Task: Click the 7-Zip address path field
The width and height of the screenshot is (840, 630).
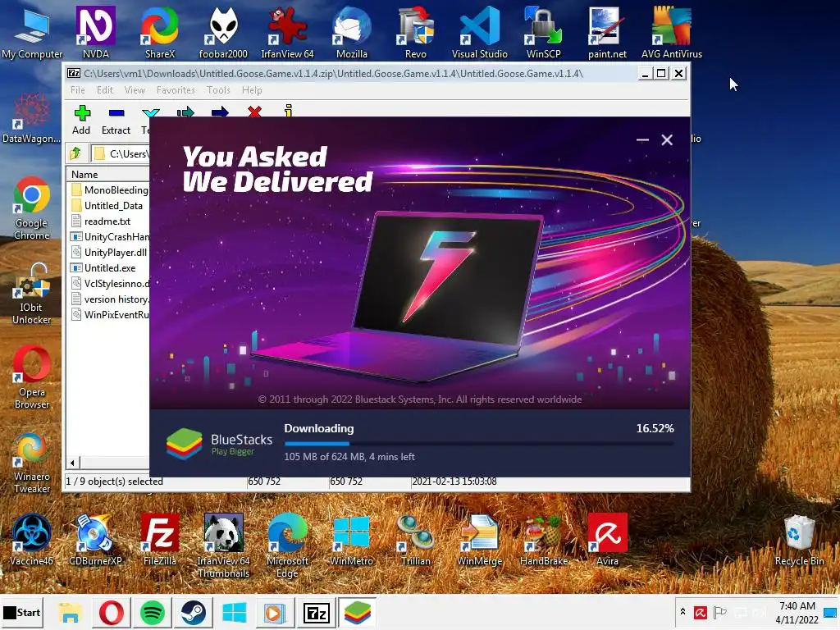Action: [x=120, y=153]
